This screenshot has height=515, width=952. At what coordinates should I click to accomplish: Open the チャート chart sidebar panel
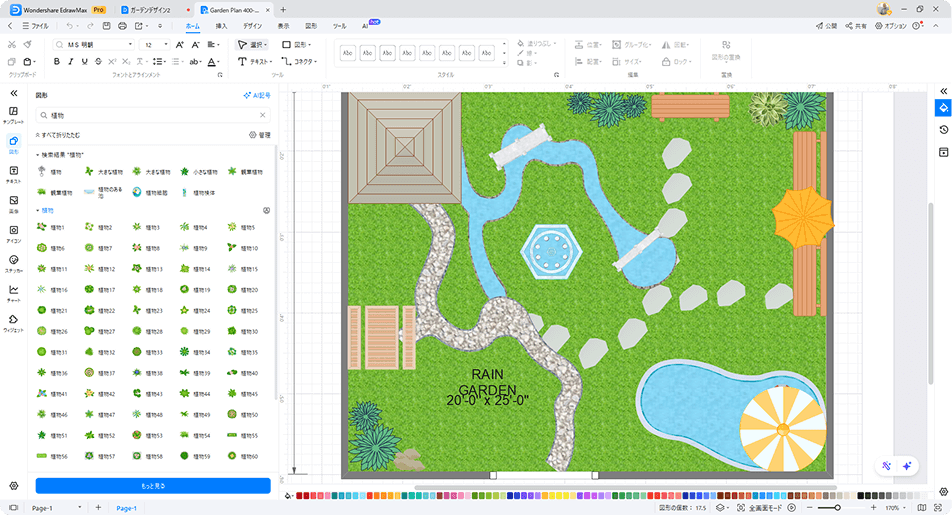coord(13,293)
